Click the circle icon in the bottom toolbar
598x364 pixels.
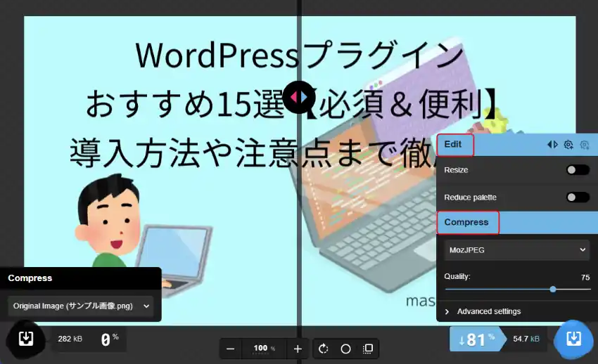(x=345, y=349)
